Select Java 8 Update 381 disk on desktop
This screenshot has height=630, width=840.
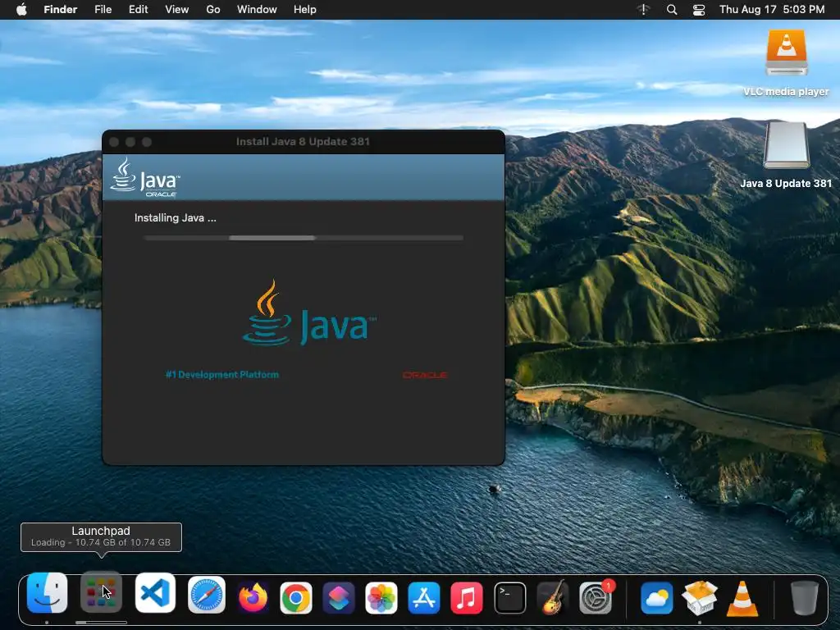[x=786, y=155]
